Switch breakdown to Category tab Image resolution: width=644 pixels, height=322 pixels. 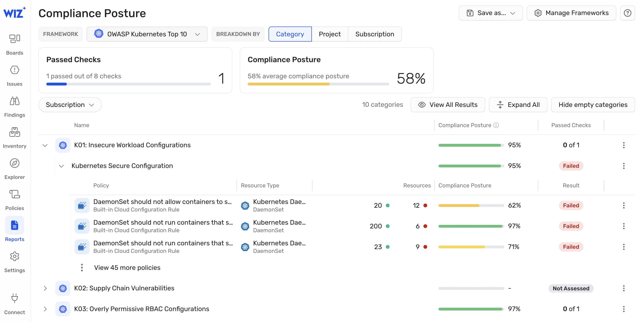coord(290,34)
